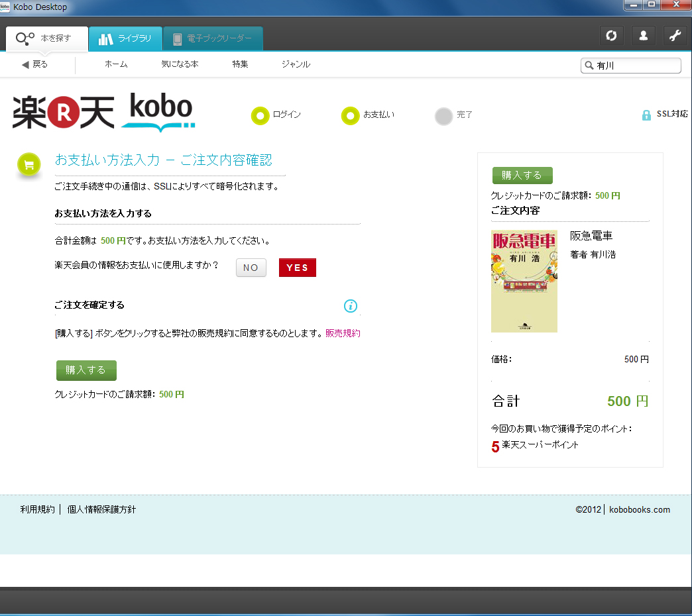Screen dimensions: 692x616
Task: Click the 楽天スーパーポイント text
Action: tap(540, 445)
